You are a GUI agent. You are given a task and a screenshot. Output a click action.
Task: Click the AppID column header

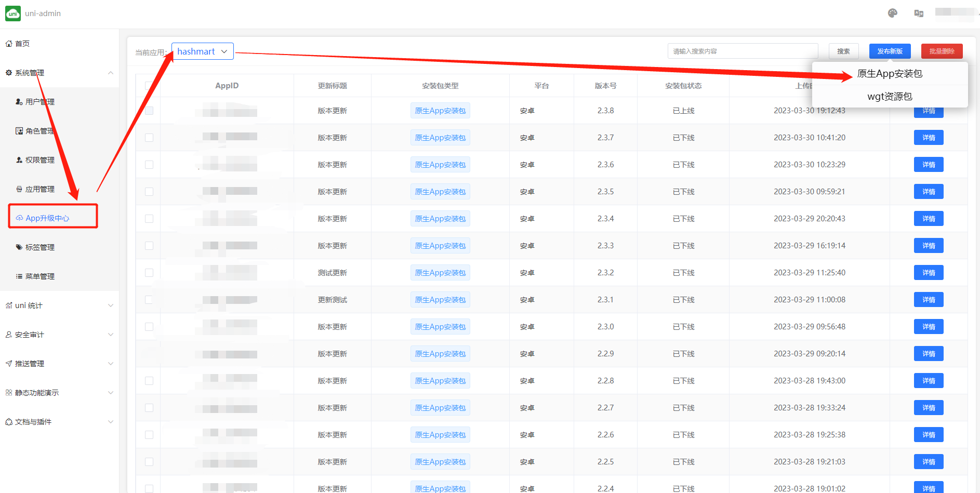point(227,86)
